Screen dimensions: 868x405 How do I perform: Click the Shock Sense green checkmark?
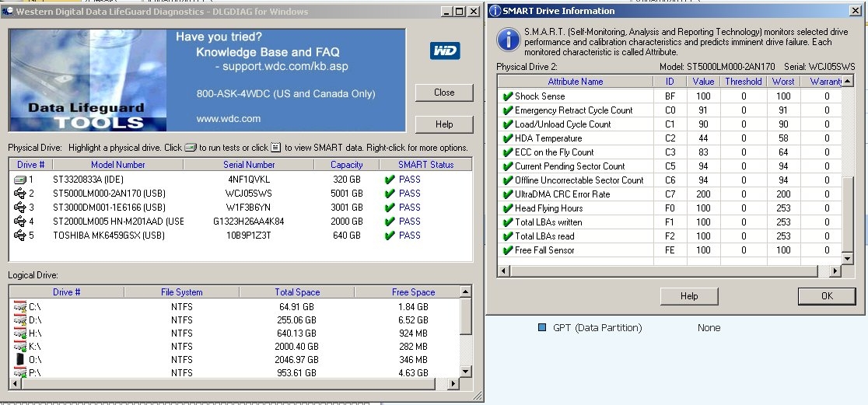[x=508, y=96]
